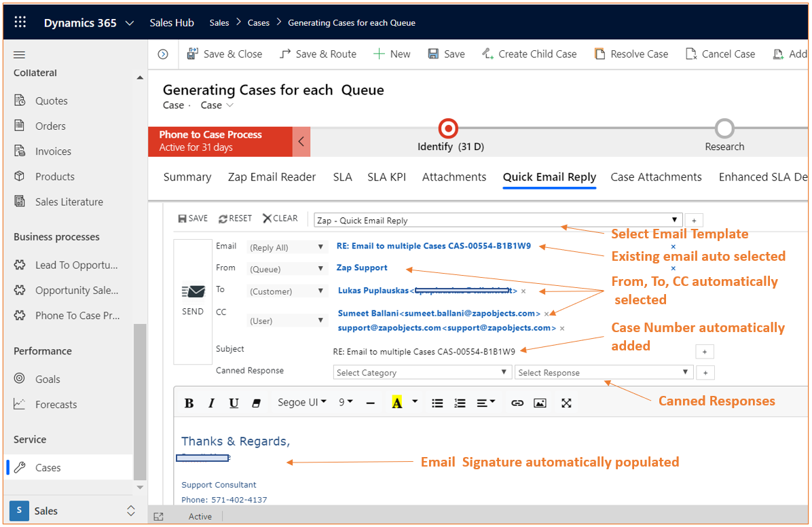Click the Resolve Case command

(x=631, y=54)
